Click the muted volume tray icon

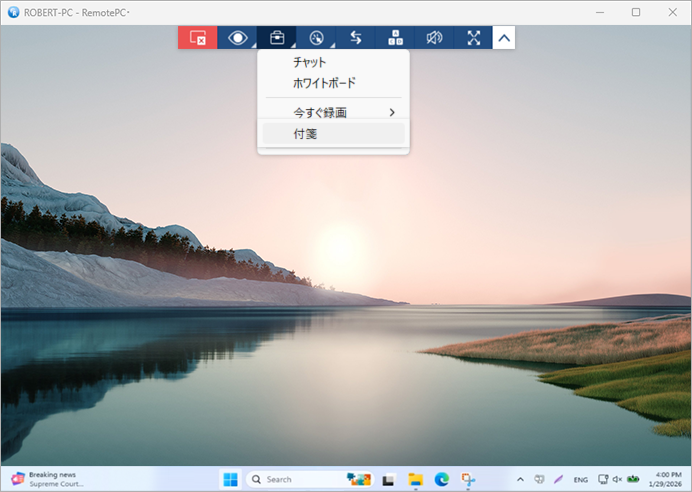617,479
